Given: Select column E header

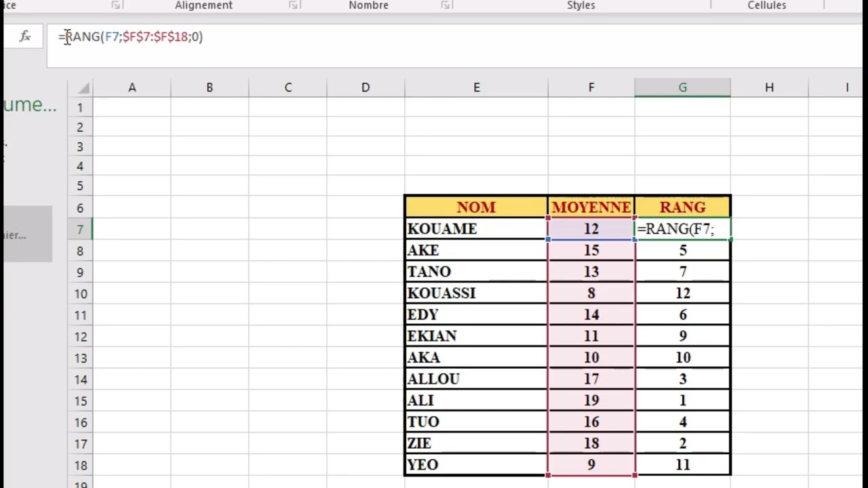Looking at the screenshot, I should coord(476,87).
